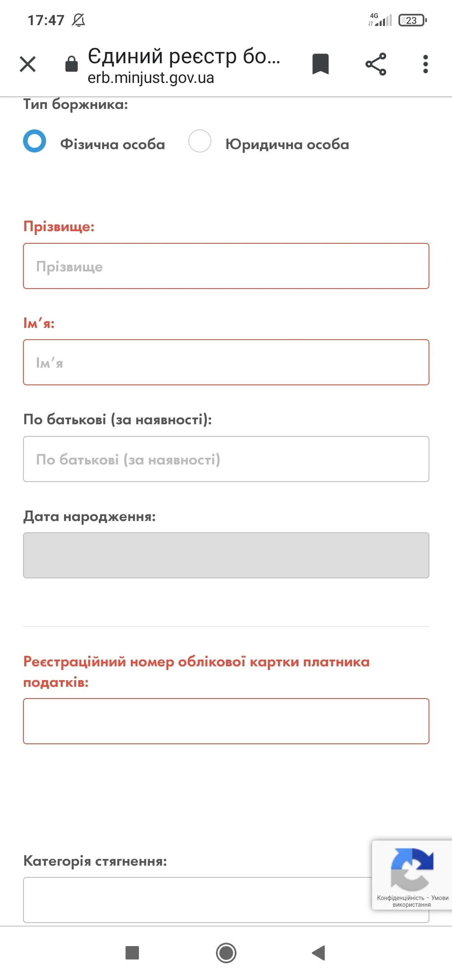This screenshot has height=980, width=452.
Task: Focus the 'Прізвище' input field
Action: 226,266
